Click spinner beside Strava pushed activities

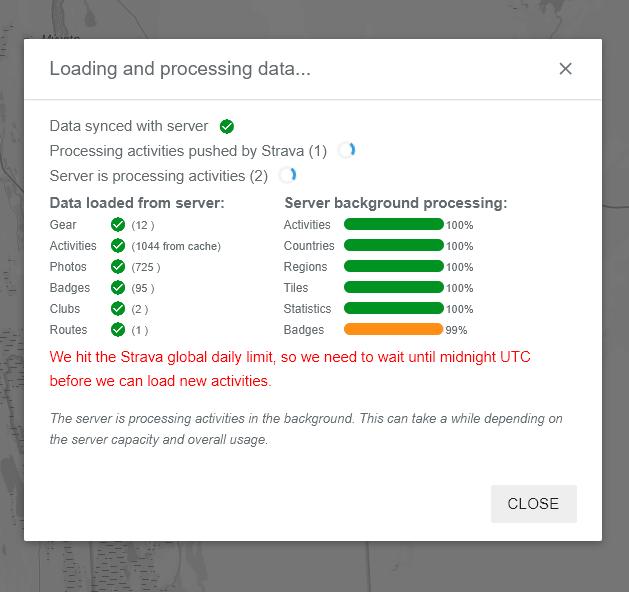(347, 151)
